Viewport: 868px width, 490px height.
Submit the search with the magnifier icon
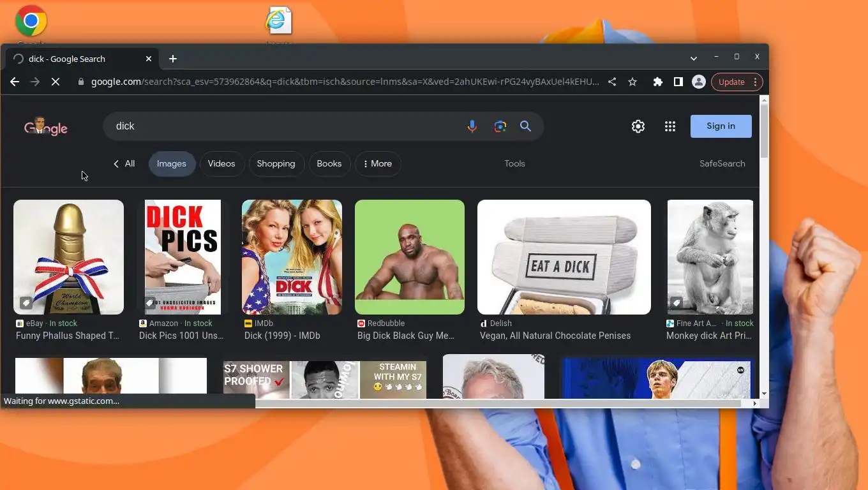point(525,126)
